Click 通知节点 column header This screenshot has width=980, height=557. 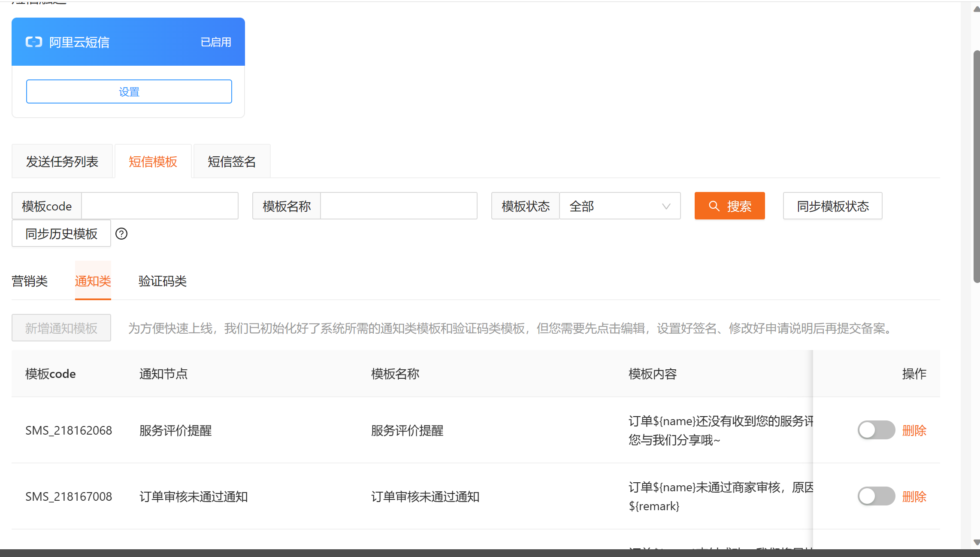tap(163, 374)
